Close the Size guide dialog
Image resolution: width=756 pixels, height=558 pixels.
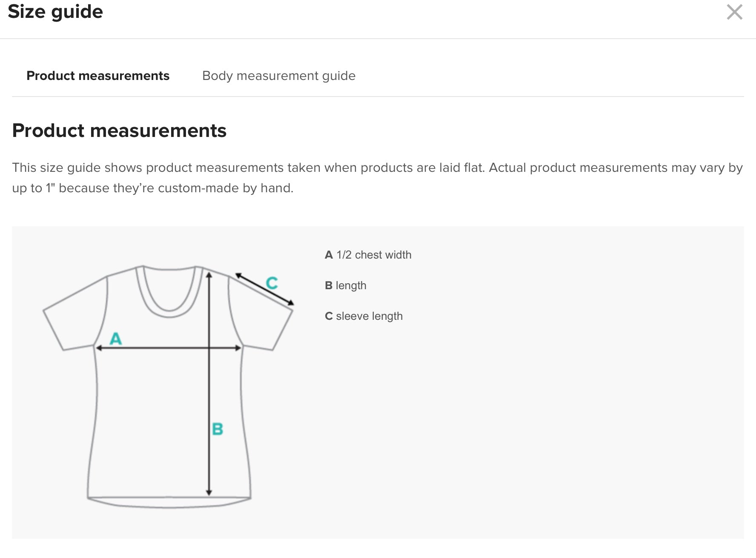(x=734, y=12)
